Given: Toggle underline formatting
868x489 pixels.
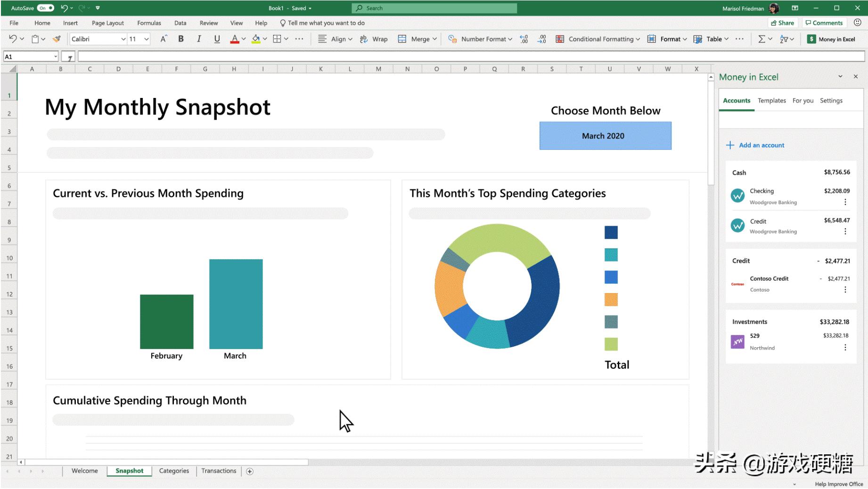Looking at the screenshot, I should click(x=217, y=39).
